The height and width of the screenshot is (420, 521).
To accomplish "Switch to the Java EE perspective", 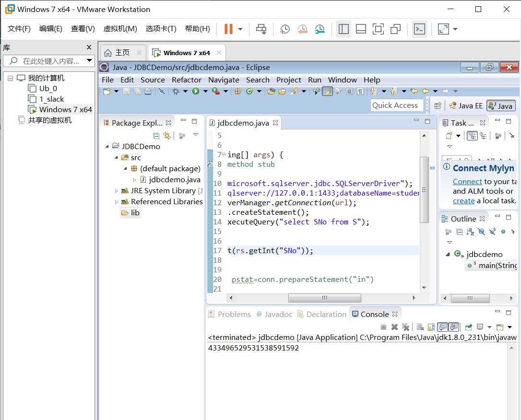I will (x=466, y=106).
